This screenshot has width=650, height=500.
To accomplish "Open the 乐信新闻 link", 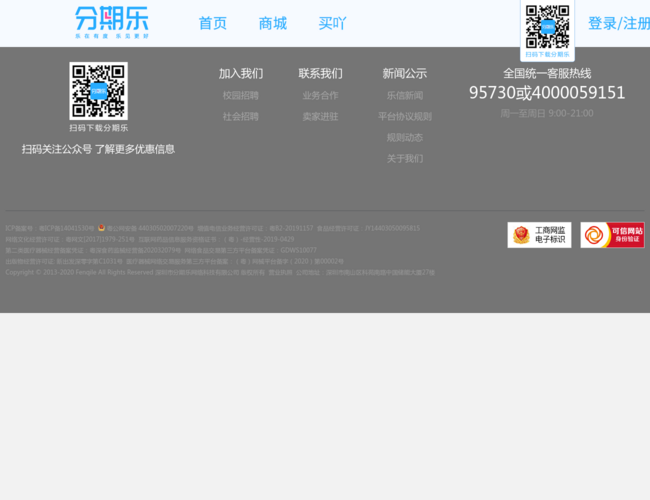I will pos(405,95).
